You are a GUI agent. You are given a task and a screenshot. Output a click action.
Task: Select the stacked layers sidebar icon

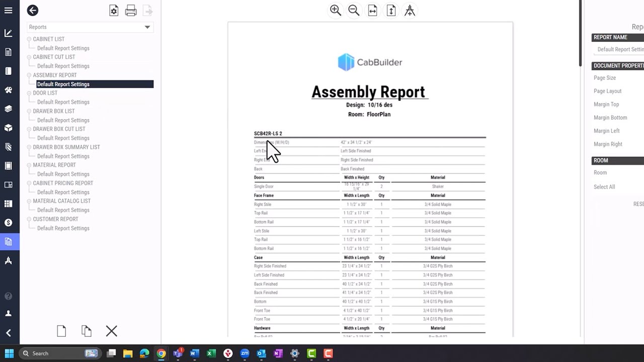click(x=8, y=109)
